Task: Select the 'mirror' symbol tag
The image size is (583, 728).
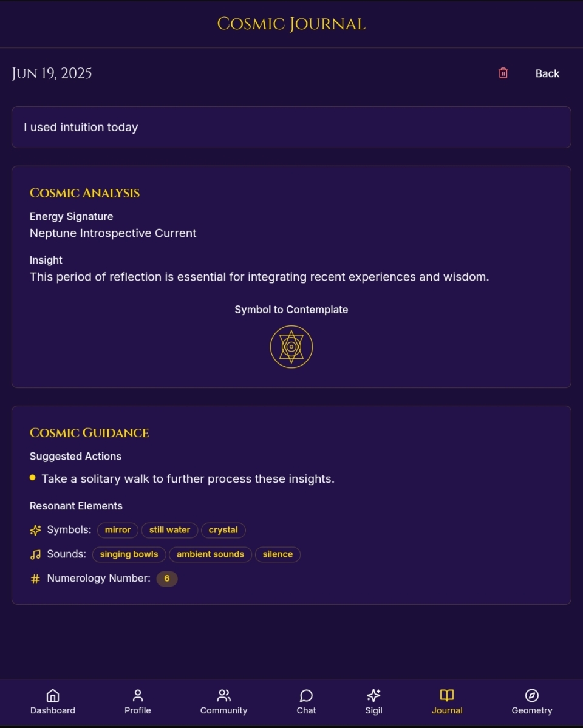Action: [118, 529]
